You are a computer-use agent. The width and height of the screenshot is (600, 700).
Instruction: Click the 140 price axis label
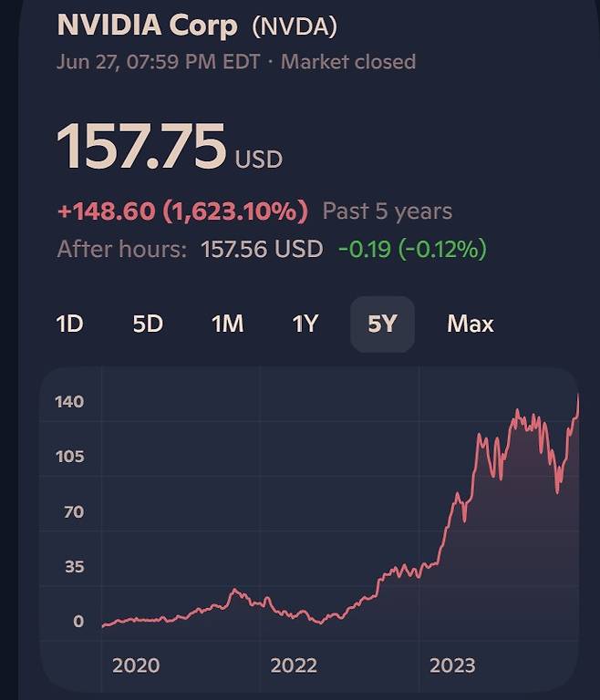tap(71, 402)
